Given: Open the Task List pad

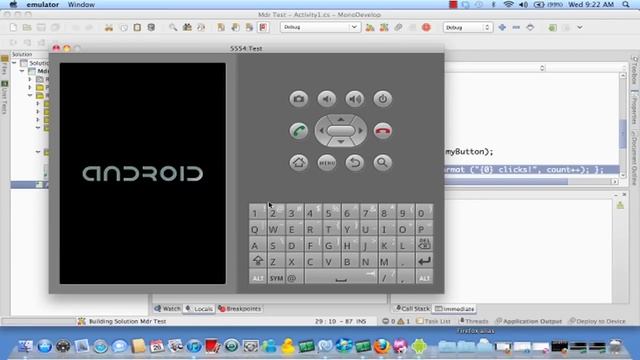Looking at the screenshot, I should 433,321.
